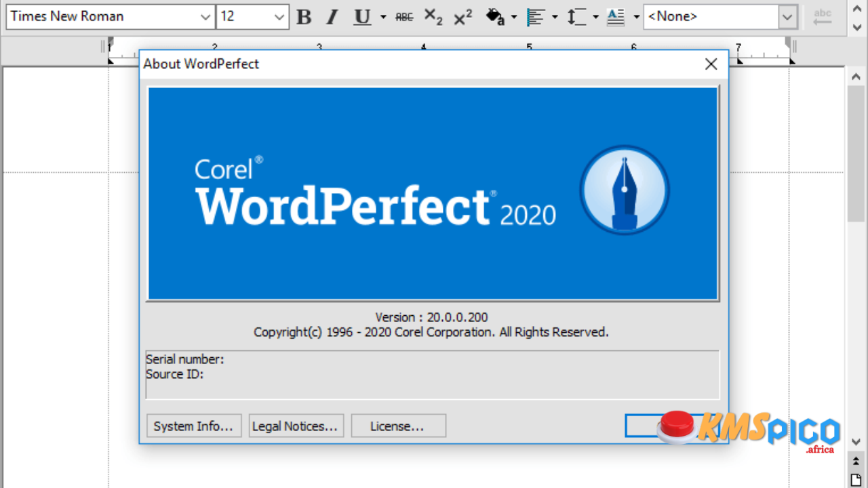Image resolution: width=868 pixels, height=488 pixels.
Task: Click the font color paint bucket icon
Action: coord(496,17)
